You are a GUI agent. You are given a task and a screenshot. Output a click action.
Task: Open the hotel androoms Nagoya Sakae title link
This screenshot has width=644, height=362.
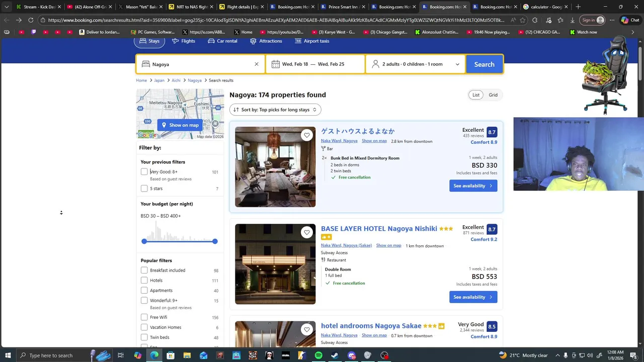(x=371, y=326)
